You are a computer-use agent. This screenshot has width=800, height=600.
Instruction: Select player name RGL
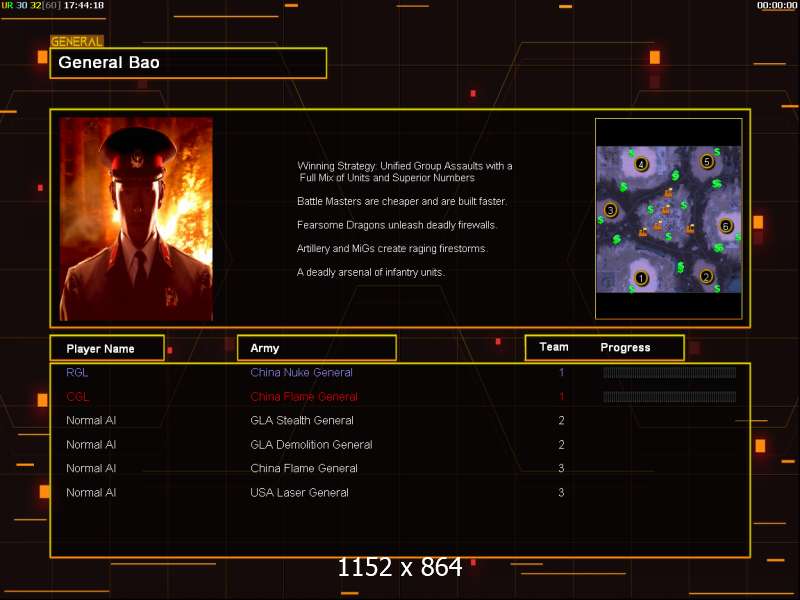coord(77,372)
